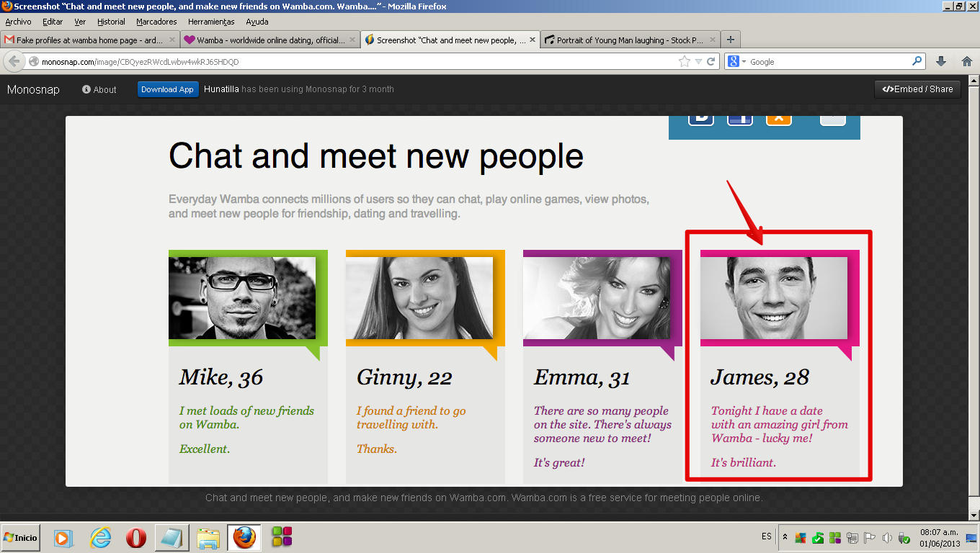Open the notepad app in the taskbar
The height and width of the screenshot is (553, 980).
171,537
